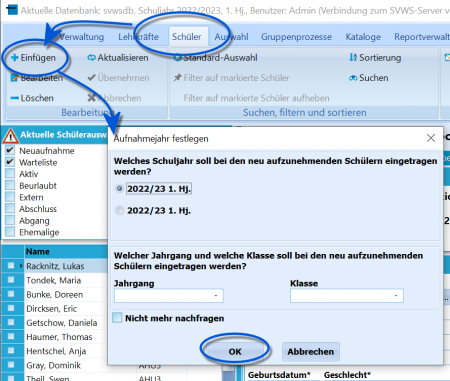Image resolution: width=450 pixels, height=381 pixels.
Task: Click the warning triangle beside Aktuelle Schülerauswahl
Action: tap(10, 136)
